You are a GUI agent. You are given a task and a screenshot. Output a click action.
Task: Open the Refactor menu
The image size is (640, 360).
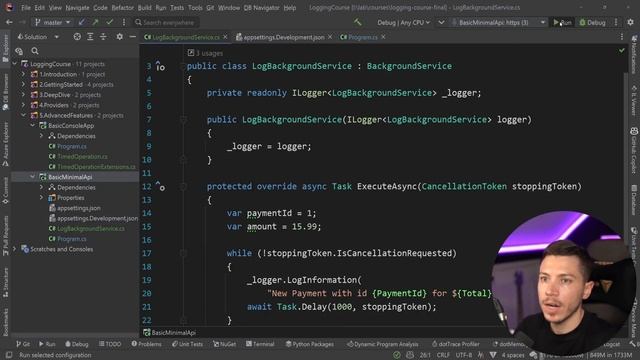pyautogui.click(x=122, y=8)
